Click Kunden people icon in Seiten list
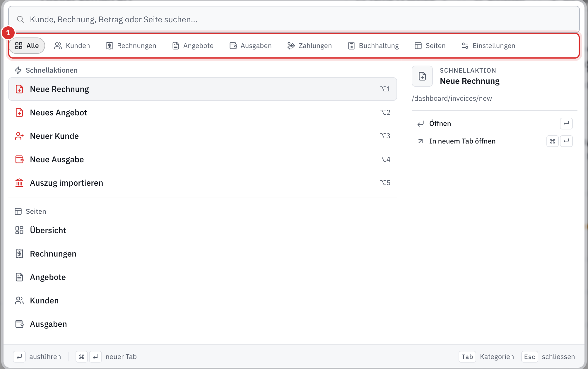 [19, 300]
